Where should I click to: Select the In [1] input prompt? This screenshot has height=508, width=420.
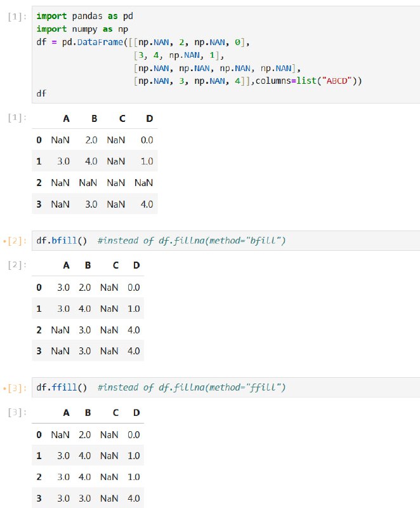pos(17,17)
